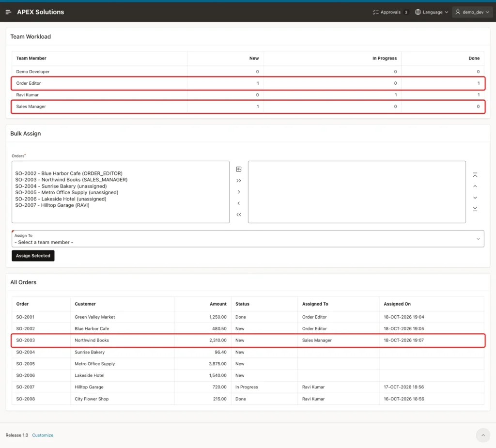The image size is (496, 448).
Task: Click Ravi Kumar in Team Workload
Action: coord(28,95)
